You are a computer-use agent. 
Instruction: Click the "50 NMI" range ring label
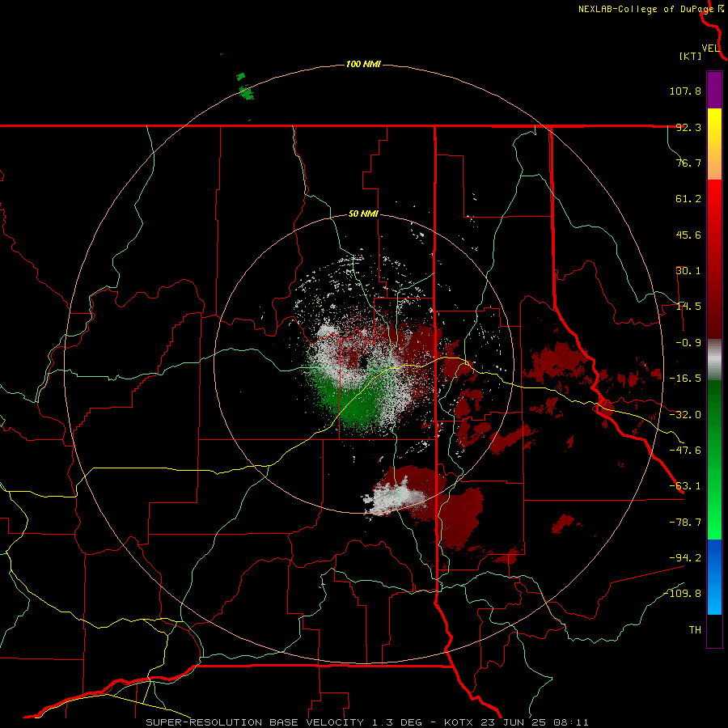(x=363, y=214)
